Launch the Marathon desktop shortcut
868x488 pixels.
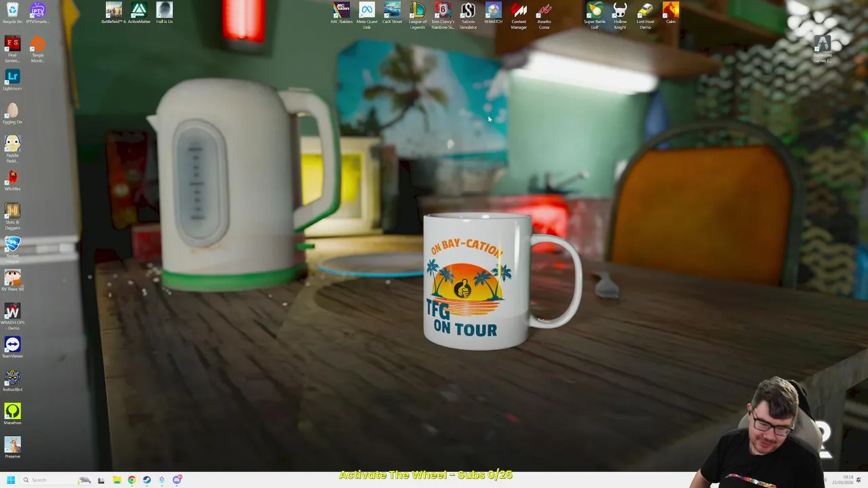point(12,414)
